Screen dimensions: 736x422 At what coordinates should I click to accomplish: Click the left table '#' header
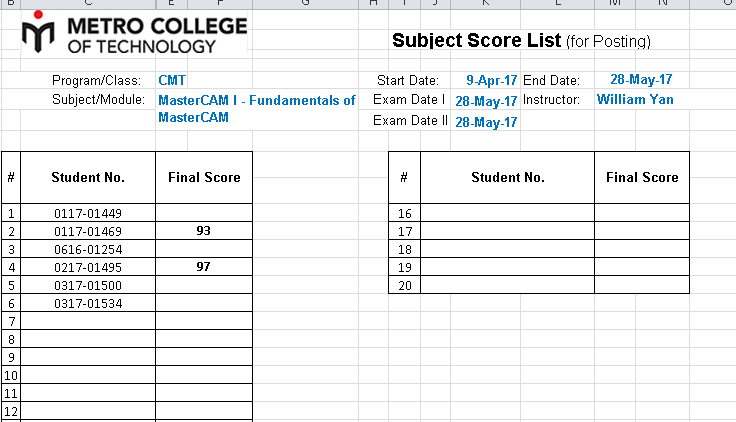coord(11,177)
